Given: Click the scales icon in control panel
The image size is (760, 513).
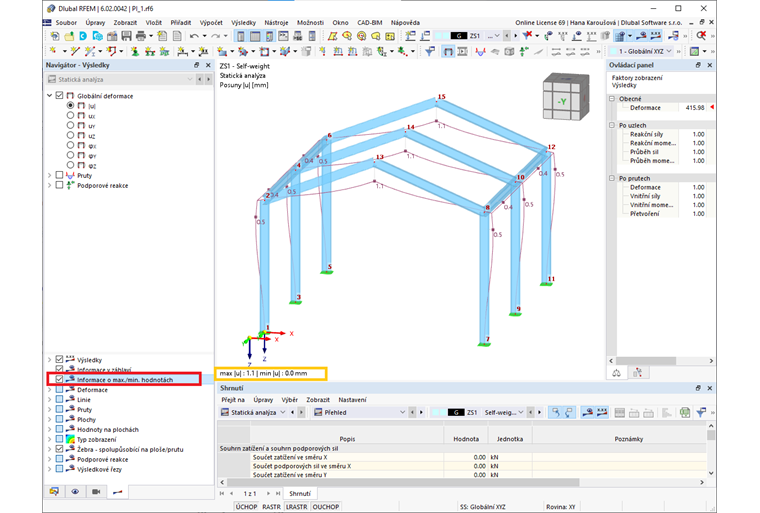Looking at the screenshot, I should (617, 373).
